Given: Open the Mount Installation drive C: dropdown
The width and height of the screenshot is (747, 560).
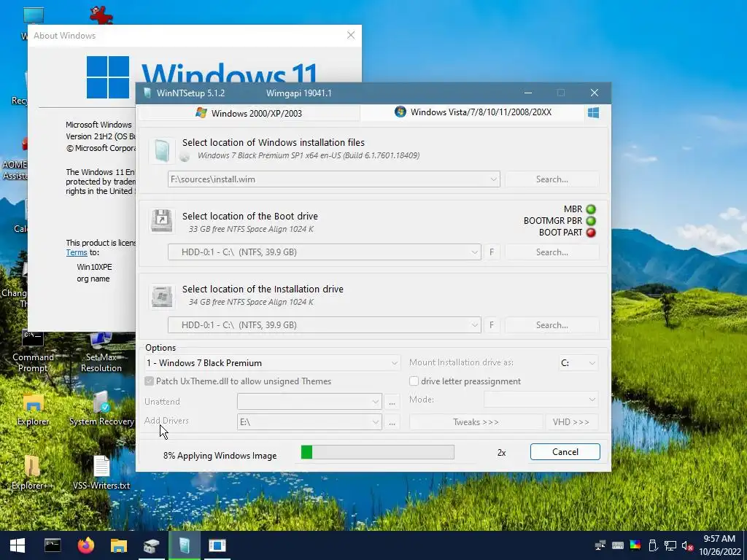Looking at the screenshot, I should tap(578, 363).
